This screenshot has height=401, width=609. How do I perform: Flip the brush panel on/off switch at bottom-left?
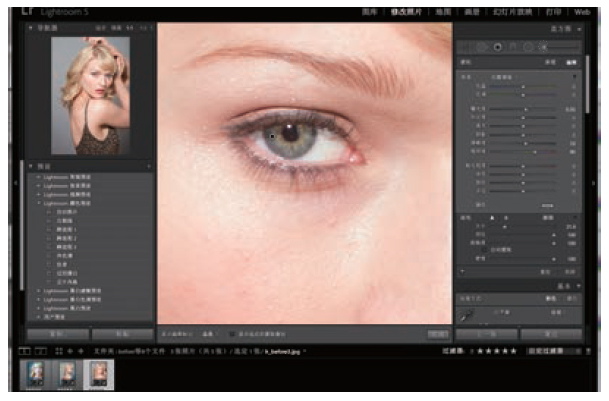coord(463,272)
